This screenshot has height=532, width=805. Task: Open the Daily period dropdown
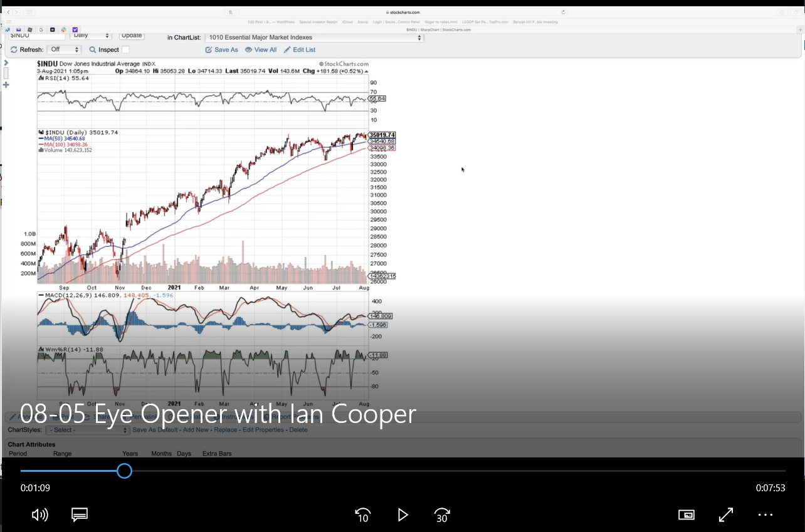(91, 36)
